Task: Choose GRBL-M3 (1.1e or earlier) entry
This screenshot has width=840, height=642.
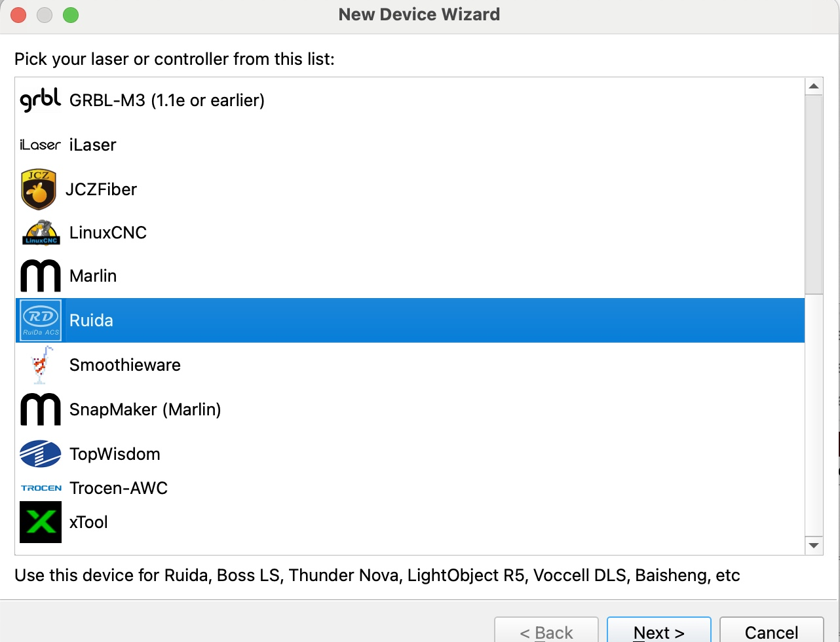Action: (166, 100)
